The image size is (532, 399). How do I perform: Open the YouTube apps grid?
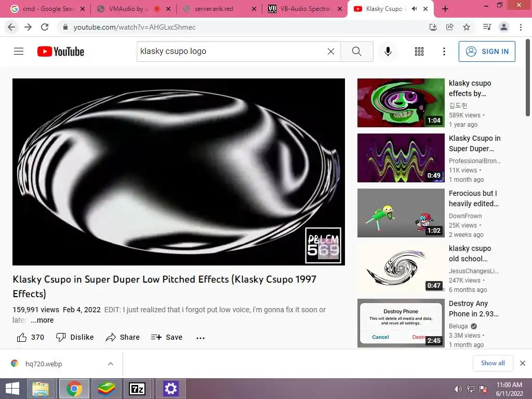419,51
